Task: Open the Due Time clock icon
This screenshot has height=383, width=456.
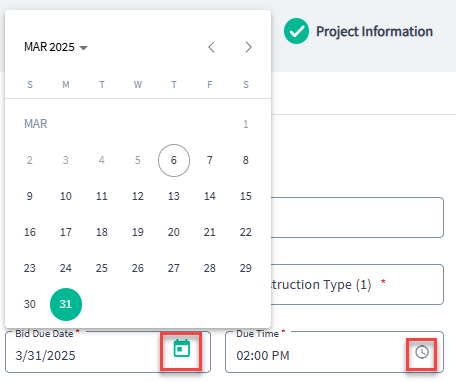Action: (x=422, y=352)
